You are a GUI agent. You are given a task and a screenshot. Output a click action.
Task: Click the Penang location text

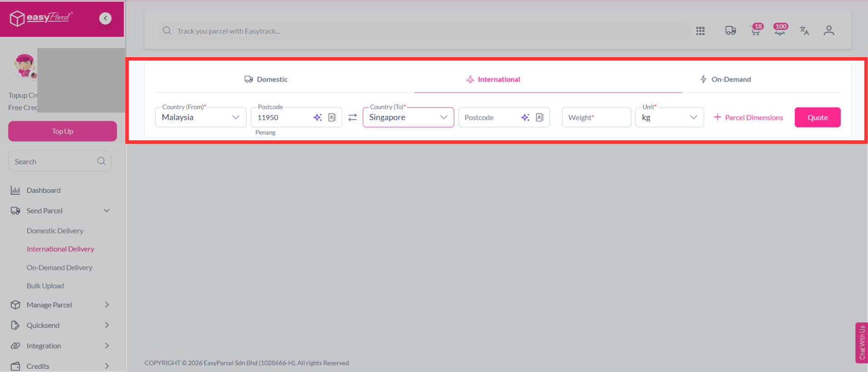(x=265, y=132)
